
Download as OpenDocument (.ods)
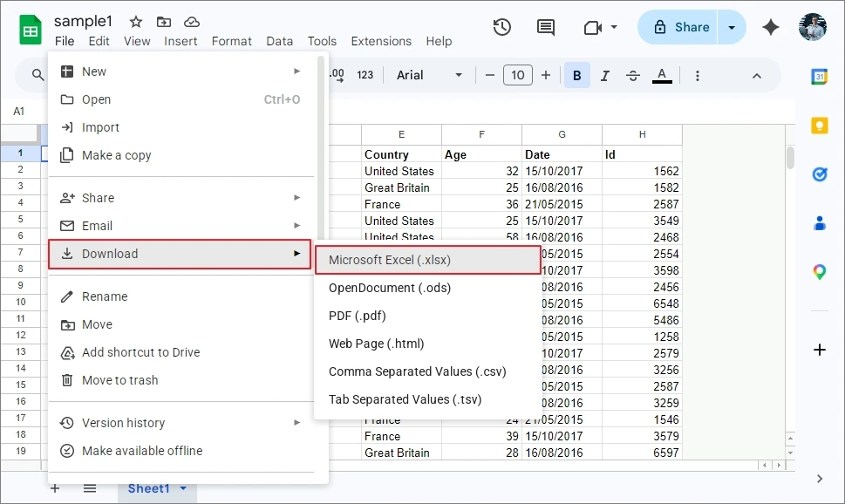428,288
